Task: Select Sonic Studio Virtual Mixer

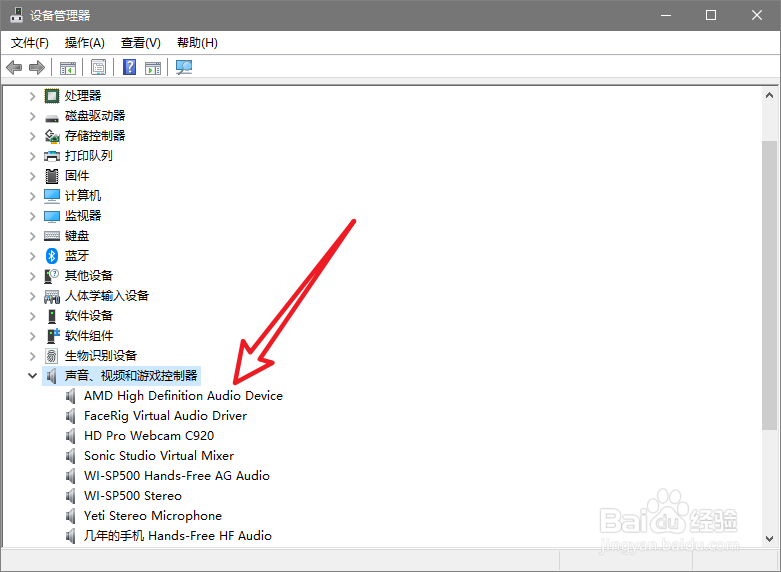Action: (159, 455)
